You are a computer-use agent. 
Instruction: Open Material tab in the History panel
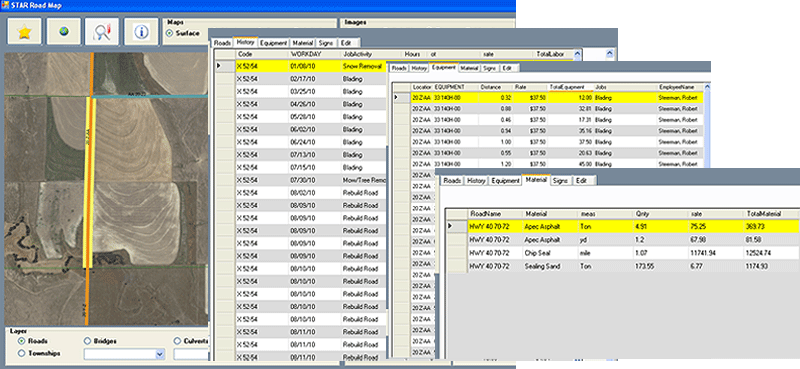point(304,43)
